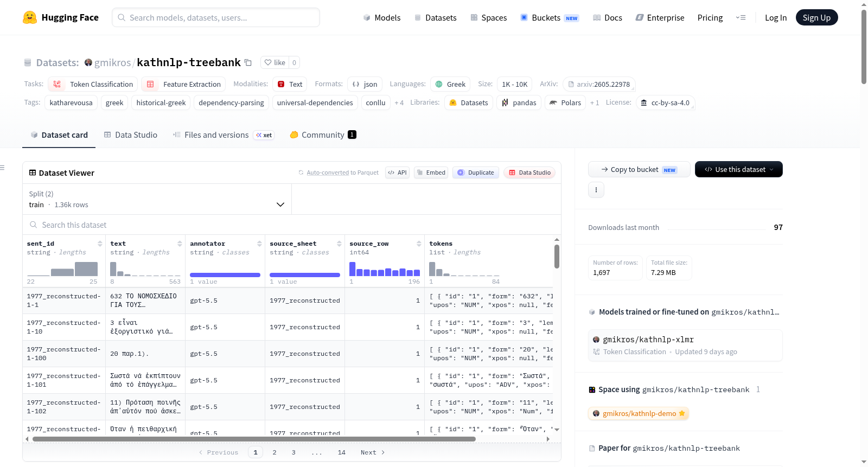Viewport: 868px width, 467px height.
Task: Expand the Split train dropdown
Action: (157, 199)
